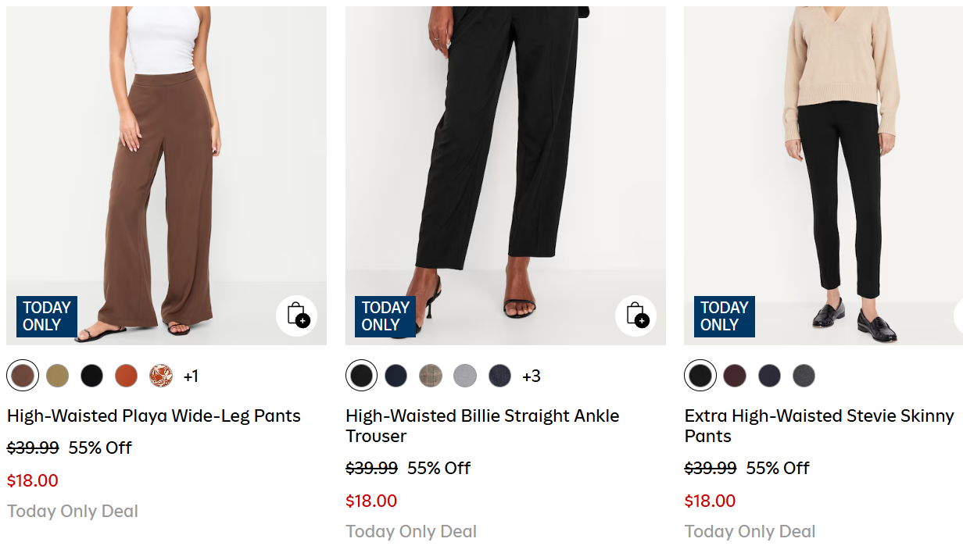Screen dimensions: 963x560
Task: Select the dark gray swatch on the Stevie Skinny Pants
Action: point(804,375)
